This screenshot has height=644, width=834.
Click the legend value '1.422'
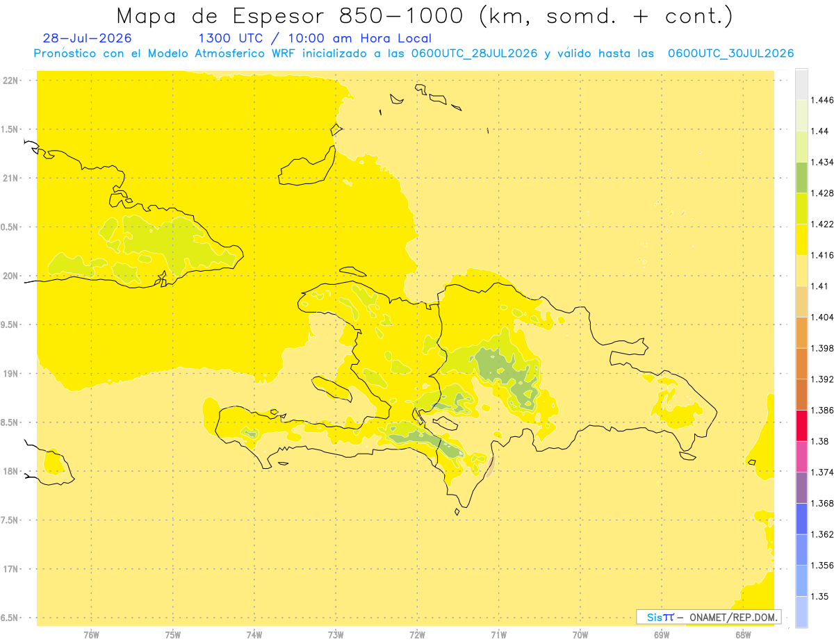822,224
